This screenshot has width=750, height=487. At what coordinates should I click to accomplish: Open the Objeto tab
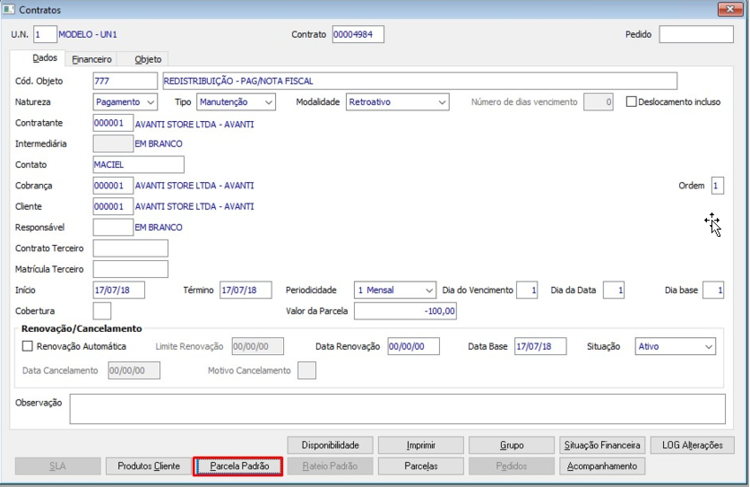[148, 59]
